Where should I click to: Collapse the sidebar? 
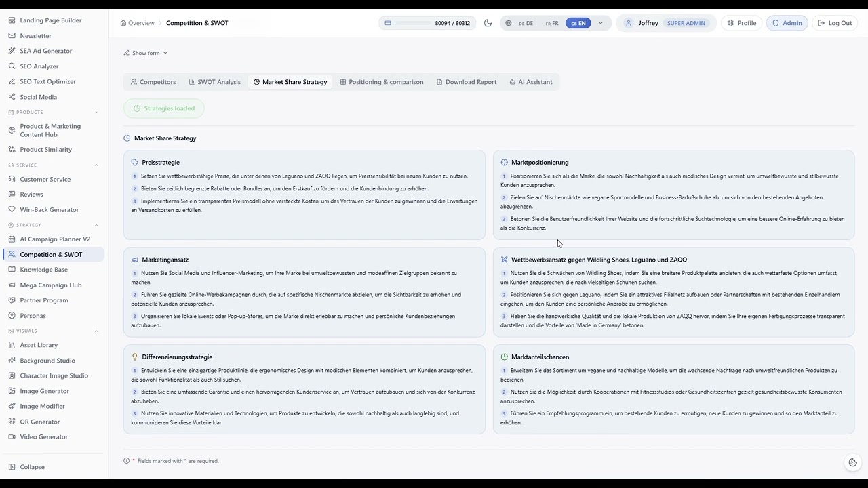pos(27,467)
